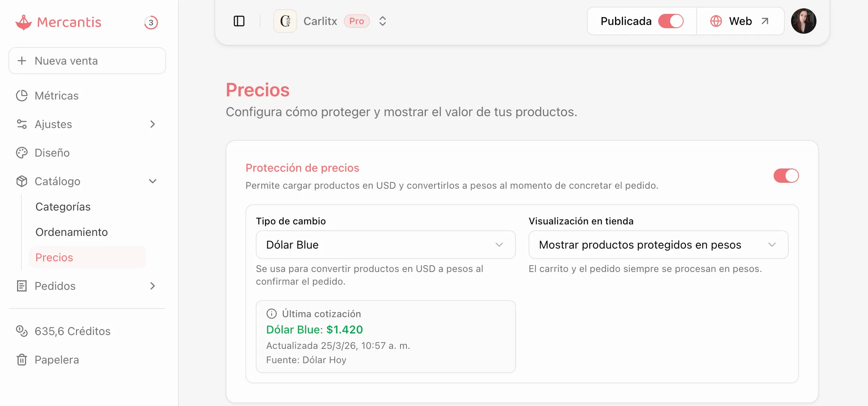Viewport: 868px width, 406px height.
Task: Click the credits coin icon beside 635,6 Créditos
Action: pos(22,331)
